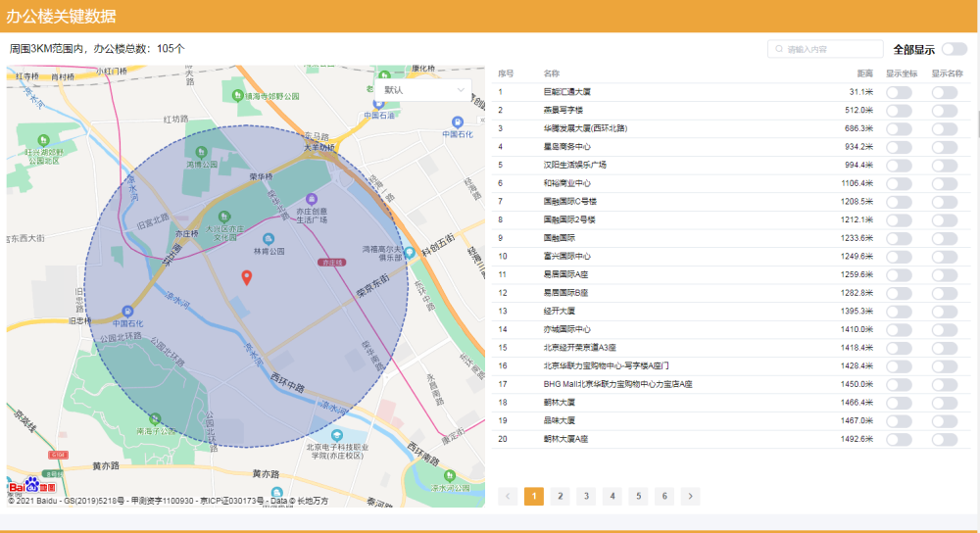Click the distance value 934.2米
980x533 pixels.
coord(858,147)
